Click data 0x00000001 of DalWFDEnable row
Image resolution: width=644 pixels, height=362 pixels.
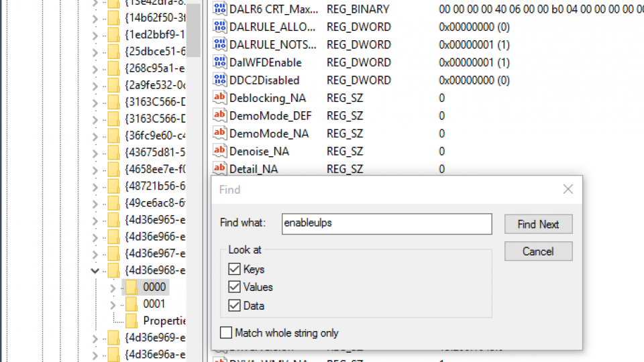pyautogui.click(x=474, y=62)
